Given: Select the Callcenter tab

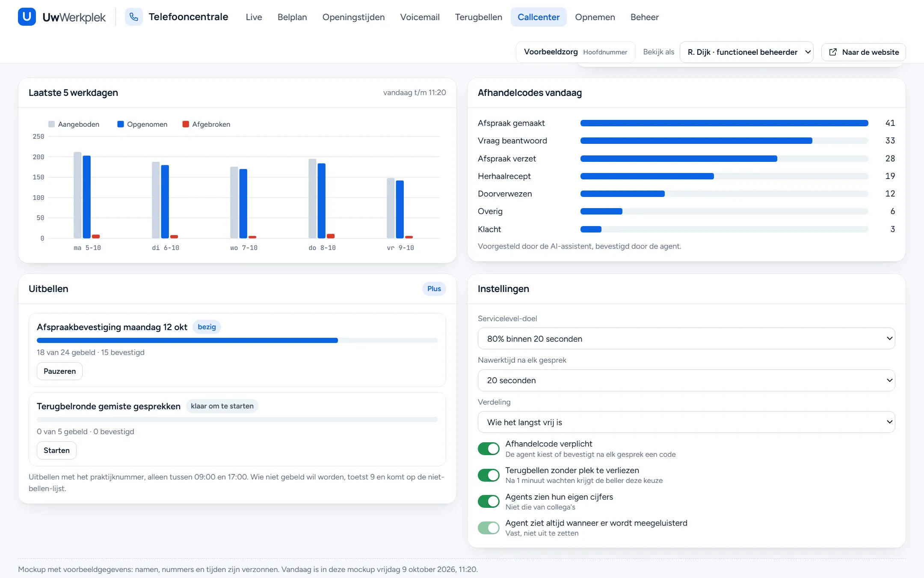Looking at the screenshot, I should pos(539,17).
